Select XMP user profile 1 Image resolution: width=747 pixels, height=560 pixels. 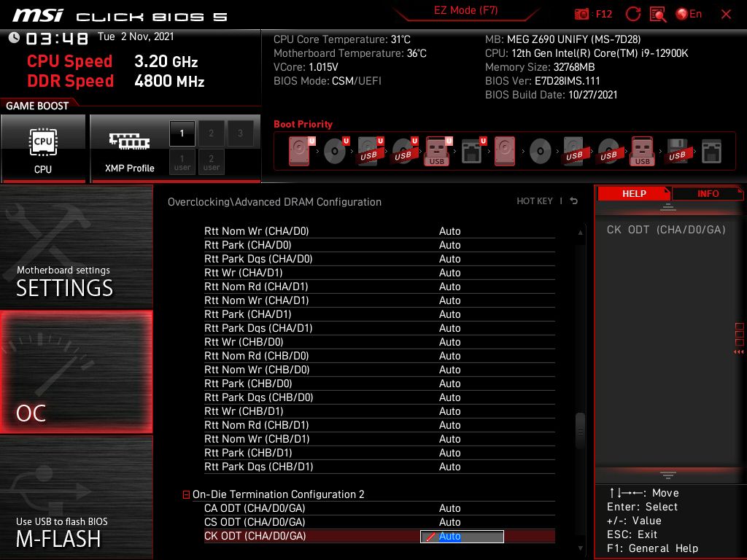[x=182, y=163]
